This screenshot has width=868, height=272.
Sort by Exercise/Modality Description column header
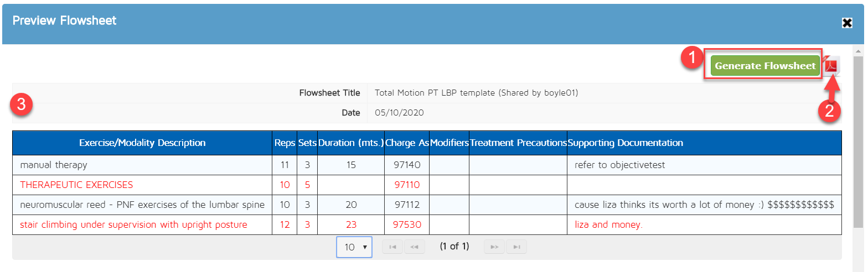(142, 143)
